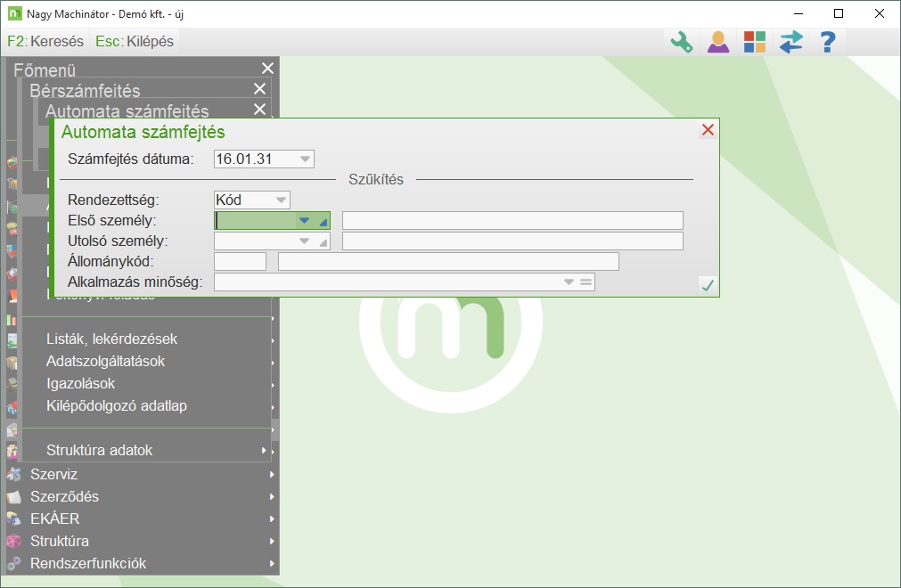The width and height of the screenshot is (901, 588).
Task: Expand Struktúra adatok submenu arrow
Action: pos(264,450)
